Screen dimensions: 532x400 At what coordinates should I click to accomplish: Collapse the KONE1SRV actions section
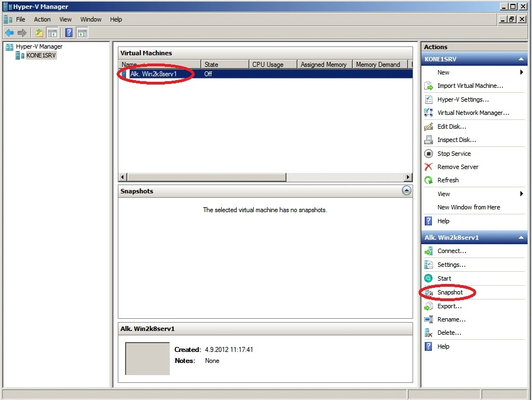[x=520, y=59]
